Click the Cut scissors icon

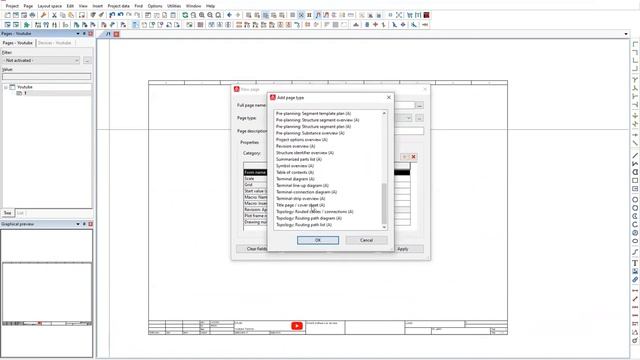tap(54, 15)
